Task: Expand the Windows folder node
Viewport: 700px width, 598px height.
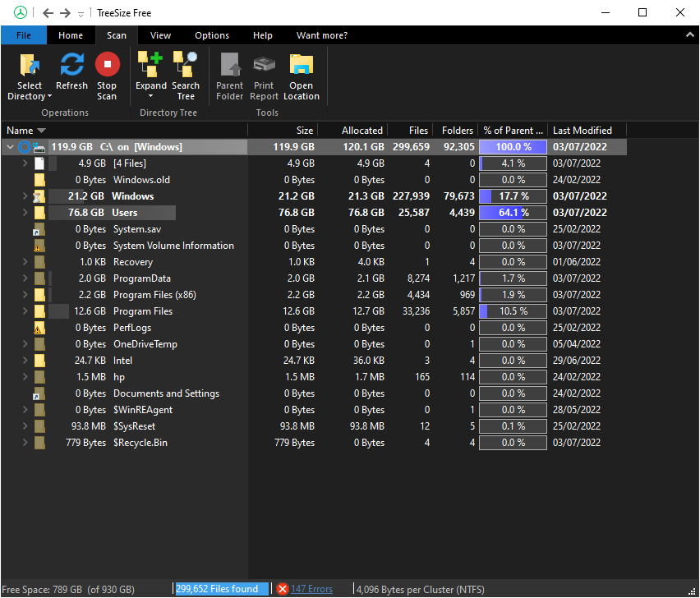Action: click(25, 196)
